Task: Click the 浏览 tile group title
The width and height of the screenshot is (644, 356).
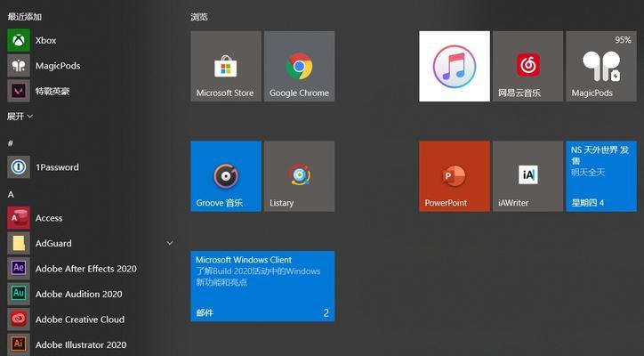Action: click(199, 17)
